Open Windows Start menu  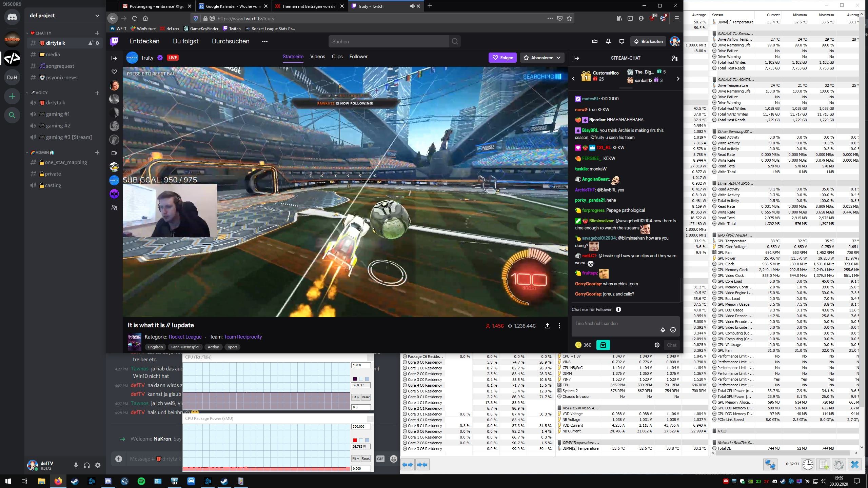point(8,481)
